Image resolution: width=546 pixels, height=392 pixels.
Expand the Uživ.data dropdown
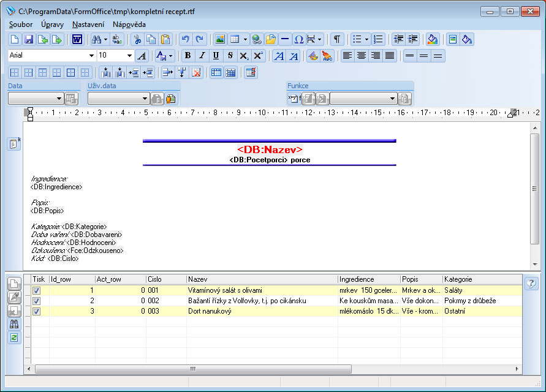[x=145, y=99]
